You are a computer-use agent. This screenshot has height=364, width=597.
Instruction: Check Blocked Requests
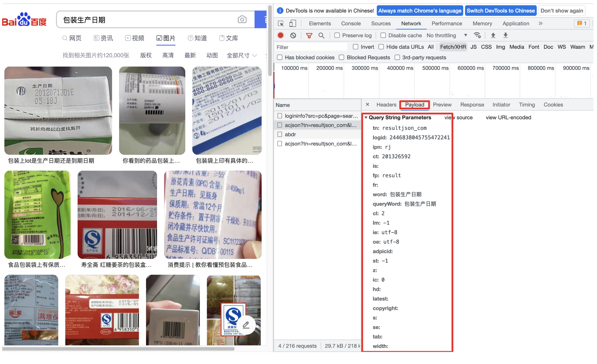(x=341, y=57)
